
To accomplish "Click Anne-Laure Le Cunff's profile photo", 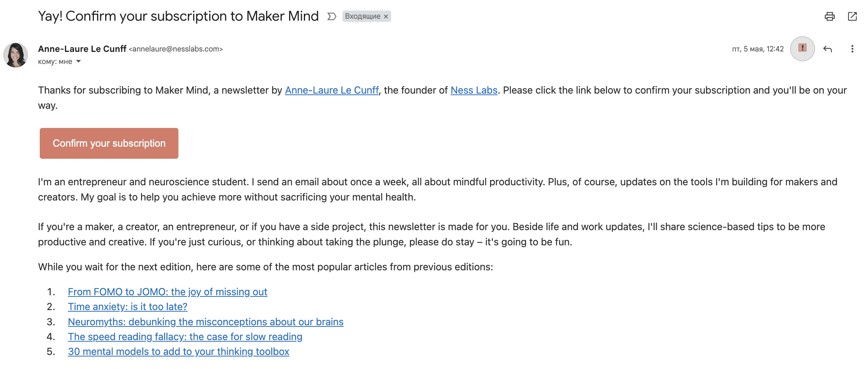I will (16, 55).
